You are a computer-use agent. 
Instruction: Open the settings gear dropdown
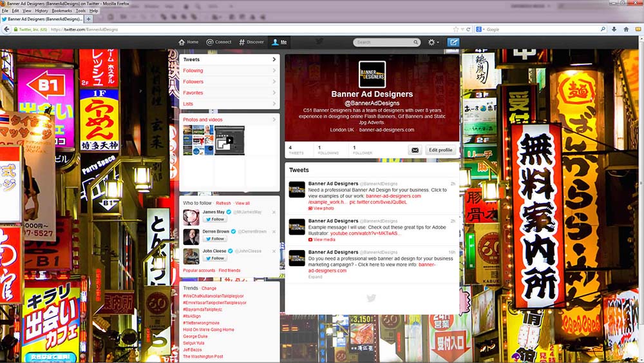[433, 42]
